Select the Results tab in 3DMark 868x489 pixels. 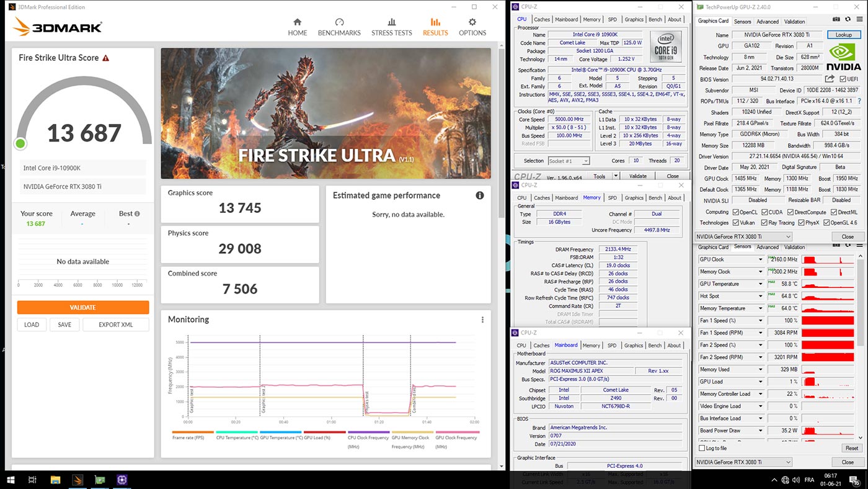(435, 27)
